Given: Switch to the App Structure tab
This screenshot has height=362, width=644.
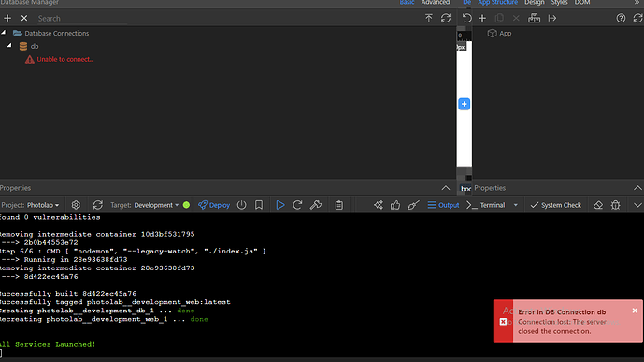Looking at the screenshot, I should pyautogui.click(x=497, y=3).
